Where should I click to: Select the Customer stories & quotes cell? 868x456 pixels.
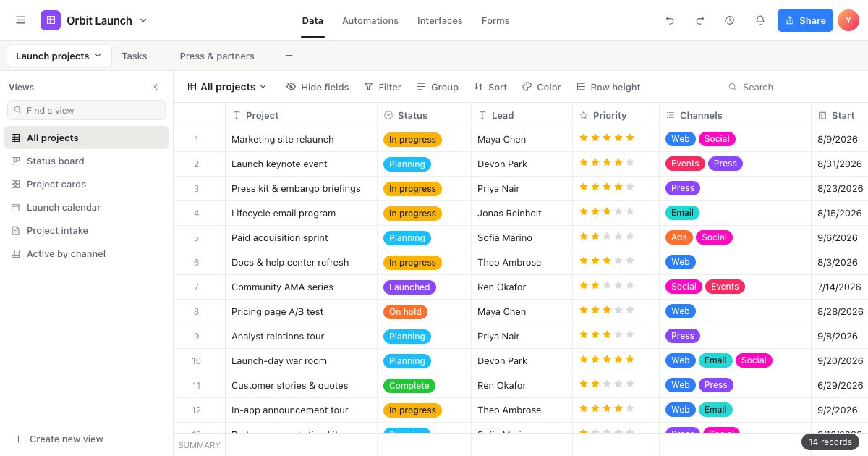coord(302,385)
